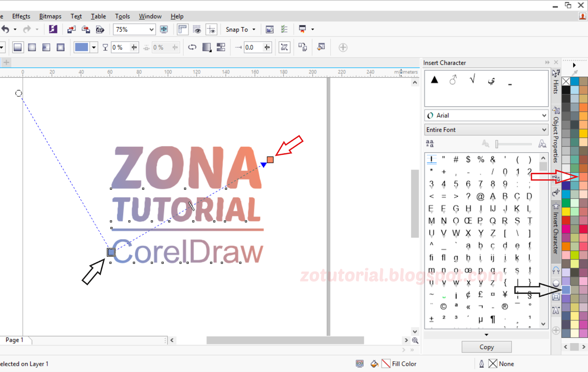Open the Arial font dropdown
588x372 pixels.
coord(486,115)
